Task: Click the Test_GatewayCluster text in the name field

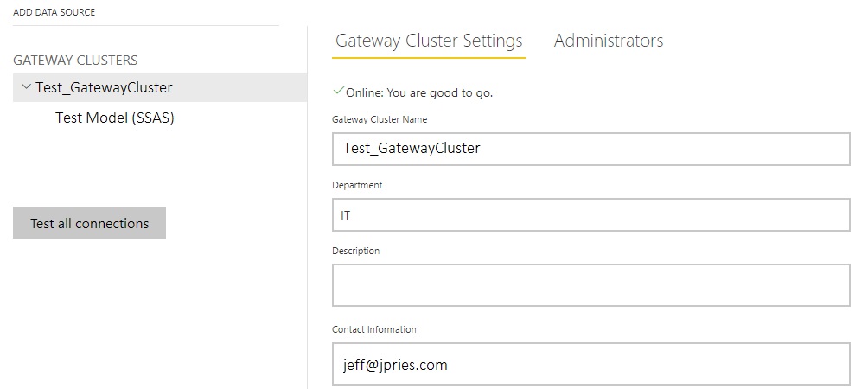Action: coord(412,149)
